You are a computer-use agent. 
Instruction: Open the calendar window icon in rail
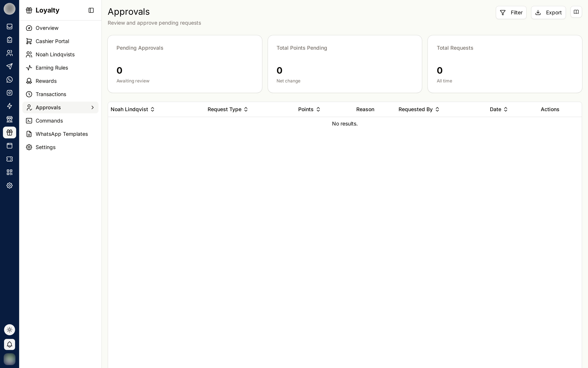pos(10,146)
